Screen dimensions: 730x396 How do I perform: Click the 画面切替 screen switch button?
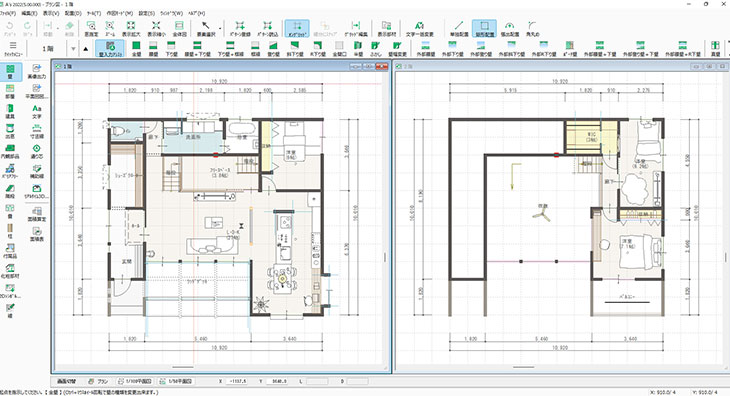(67, 381)
